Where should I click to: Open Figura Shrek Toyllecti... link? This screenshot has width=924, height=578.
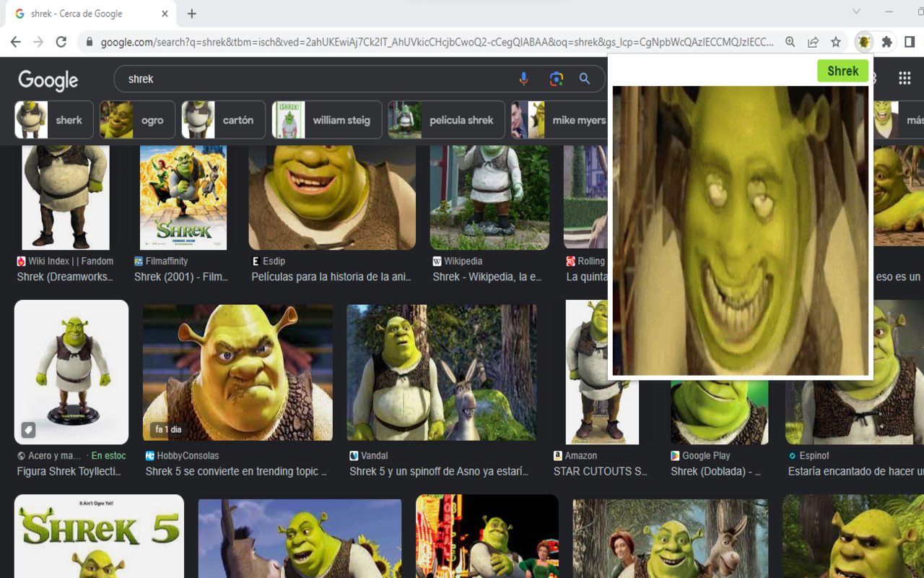(x=69, y=471)
